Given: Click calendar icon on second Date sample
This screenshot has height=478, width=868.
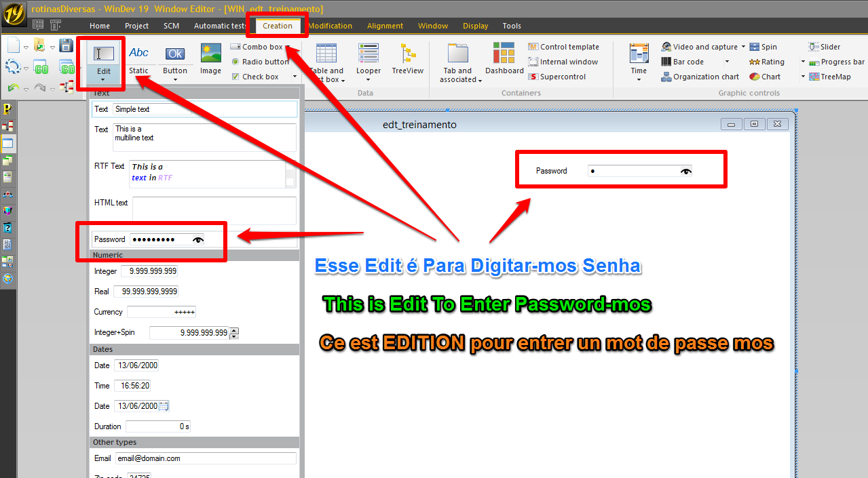Looking at the screenshot, I should [x=164, y=406].
